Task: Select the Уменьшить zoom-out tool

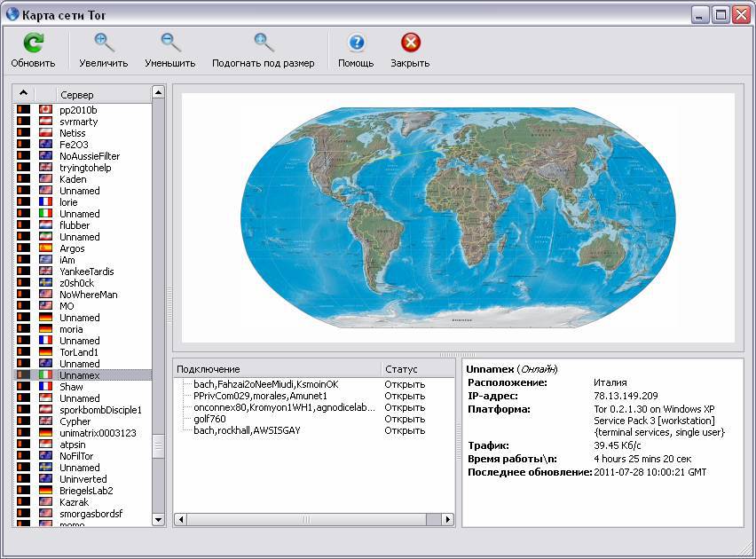Action: (x=169, y=40)
